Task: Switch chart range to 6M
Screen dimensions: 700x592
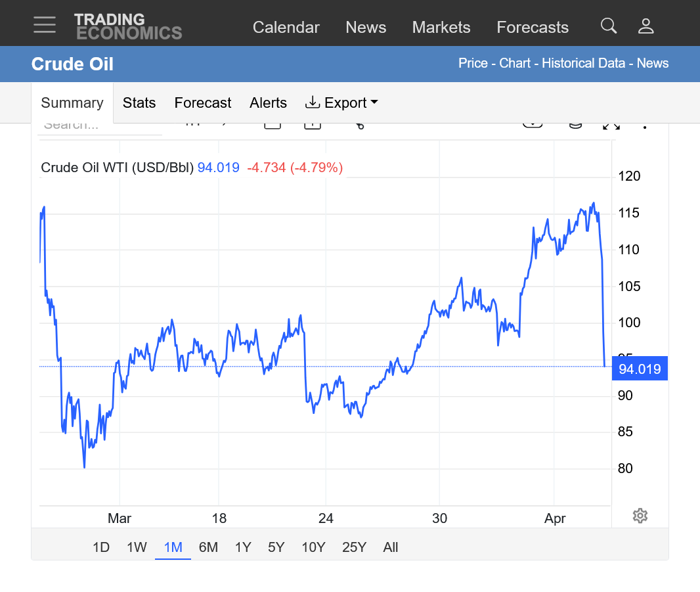Action: pyautogui.click(x=208, y=547)
